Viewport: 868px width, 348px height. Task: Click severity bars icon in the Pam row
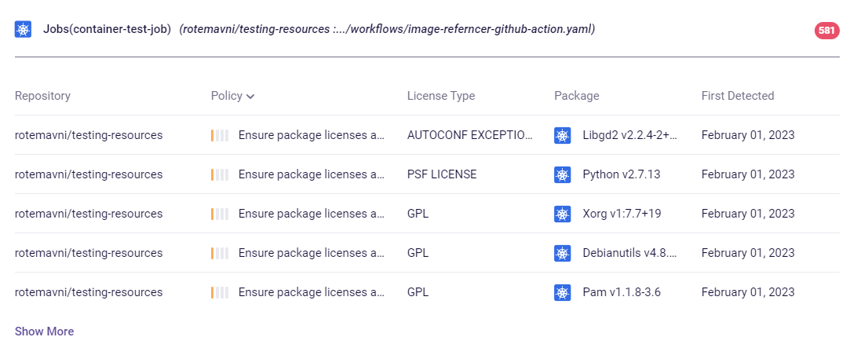(219, 292)
